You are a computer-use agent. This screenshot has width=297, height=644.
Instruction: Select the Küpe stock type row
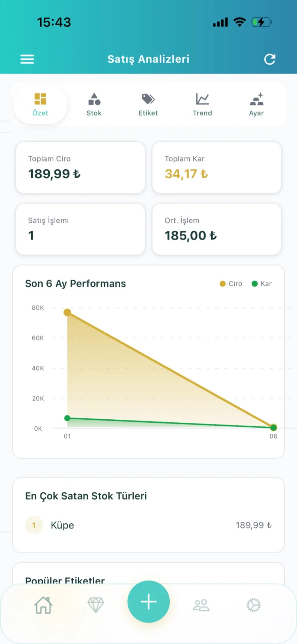[148, 525]
